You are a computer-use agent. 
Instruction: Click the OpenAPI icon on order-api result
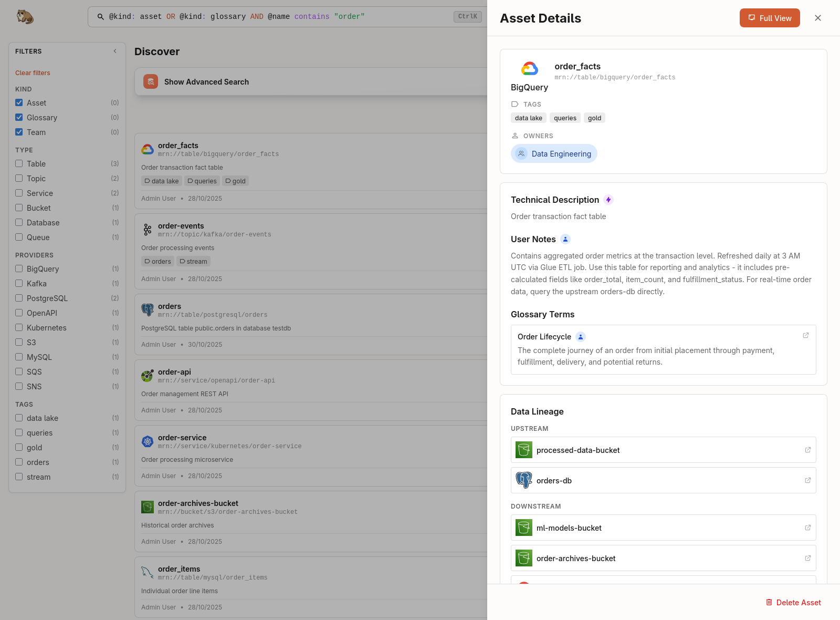click(x=147, y=376)
